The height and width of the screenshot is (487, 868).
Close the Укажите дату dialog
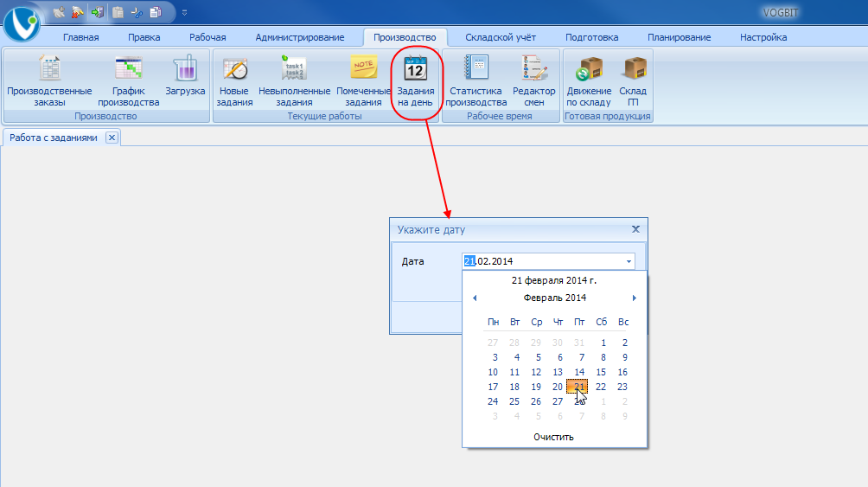(635, 229)
